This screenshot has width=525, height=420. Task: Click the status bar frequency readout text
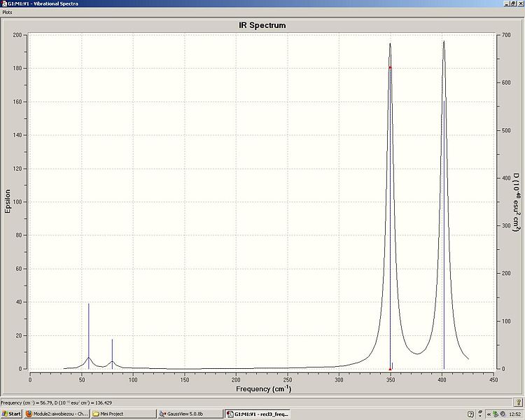click(56, 402)
